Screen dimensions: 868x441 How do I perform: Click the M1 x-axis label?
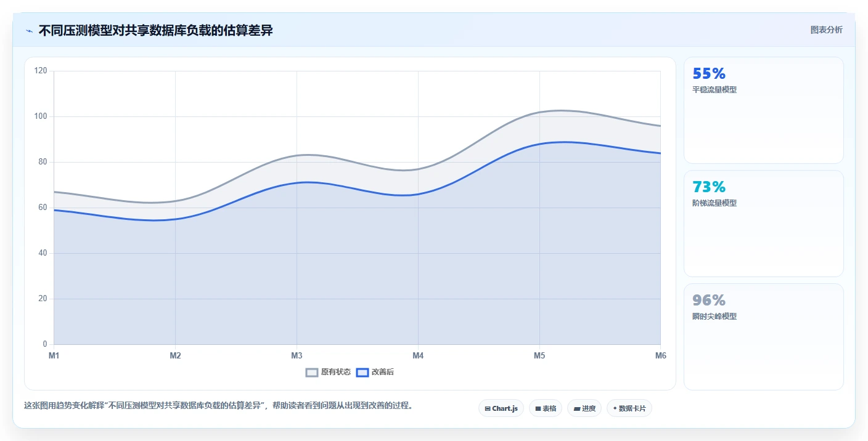point(54,355)
